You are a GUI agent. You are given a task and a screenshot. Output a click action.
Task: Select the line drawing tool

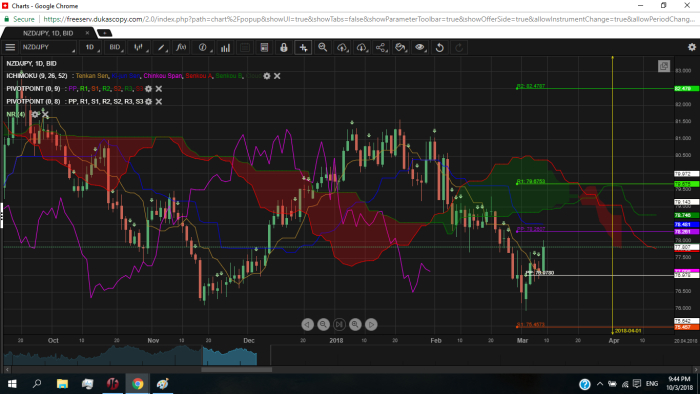pos(161,47)
